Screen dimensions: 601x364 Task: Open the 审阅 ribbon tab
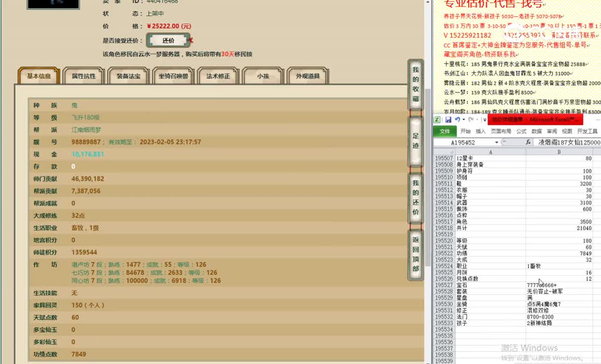tap(552, 131)
